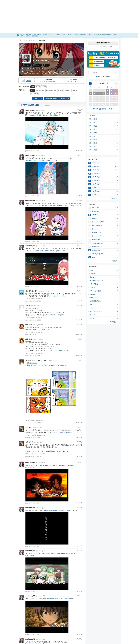The height and width of the screenshot is (644, 138).
Task: Set tweet order to 朝→夜
Action: click(x=38, y=87)
